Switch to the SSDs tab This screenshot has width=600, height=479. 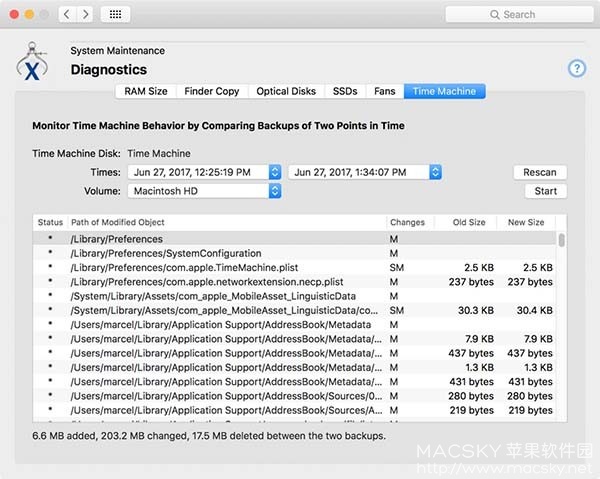345,91
